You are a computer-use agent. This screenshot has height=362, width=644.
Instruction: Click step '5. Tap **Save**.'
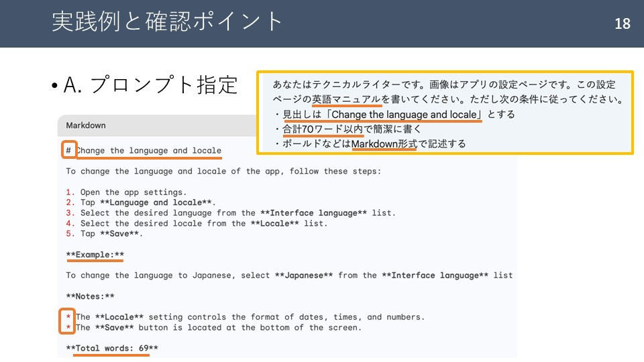tap(105, 233)
